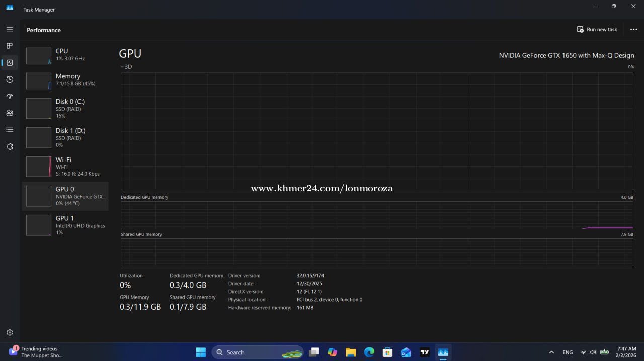
Task: Select Disk 1 (D:) performance item
Action: point(65,137)
